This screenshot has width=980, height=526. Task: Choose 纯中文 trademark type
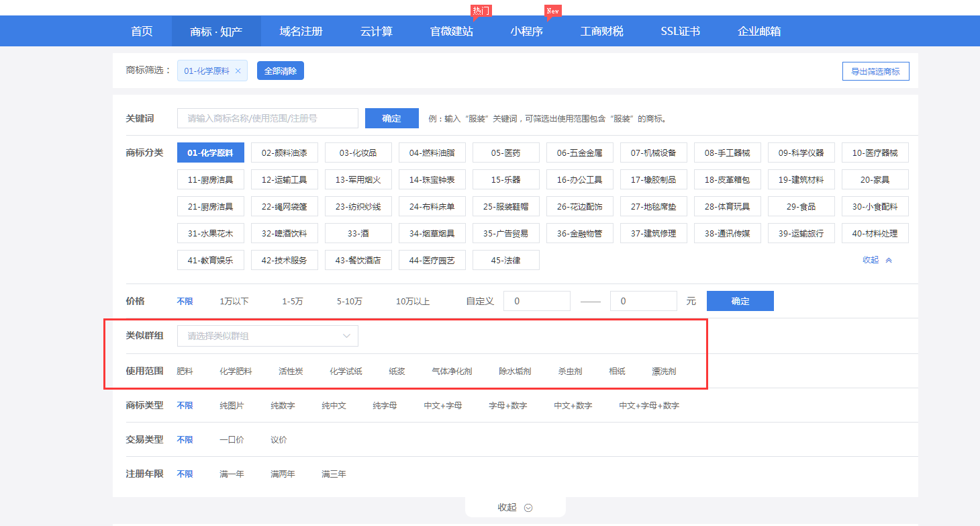point(334,406)
